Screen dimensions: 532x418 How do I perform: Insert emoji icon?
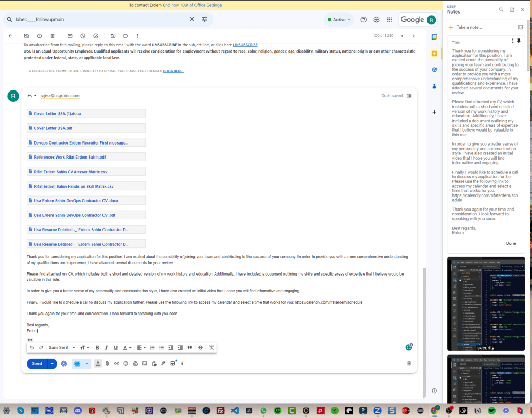(x=126, y=363)
